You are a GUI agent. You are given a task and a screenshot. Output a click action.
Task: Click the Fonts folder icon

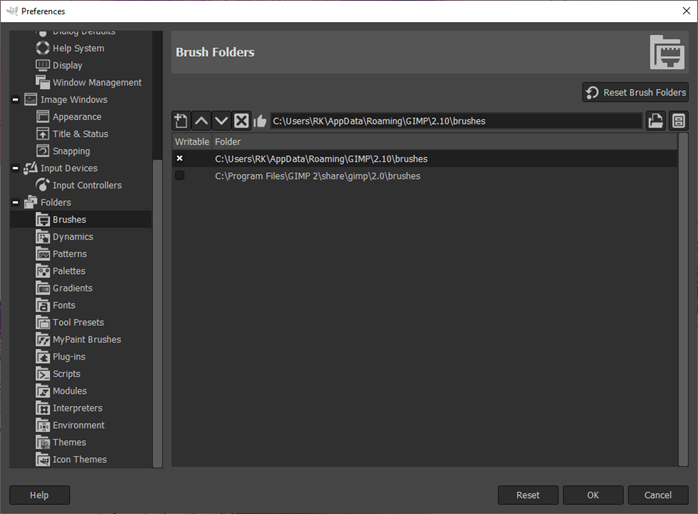point(43,305)
